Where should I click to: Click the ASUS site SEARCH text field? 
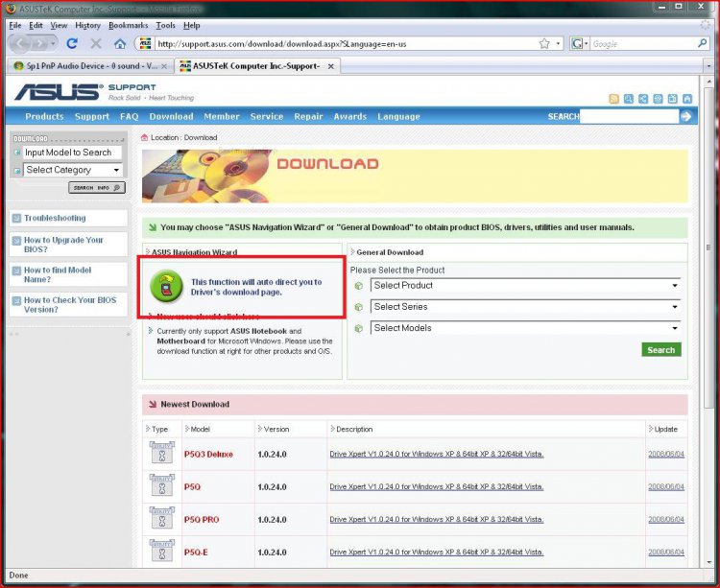629,116
